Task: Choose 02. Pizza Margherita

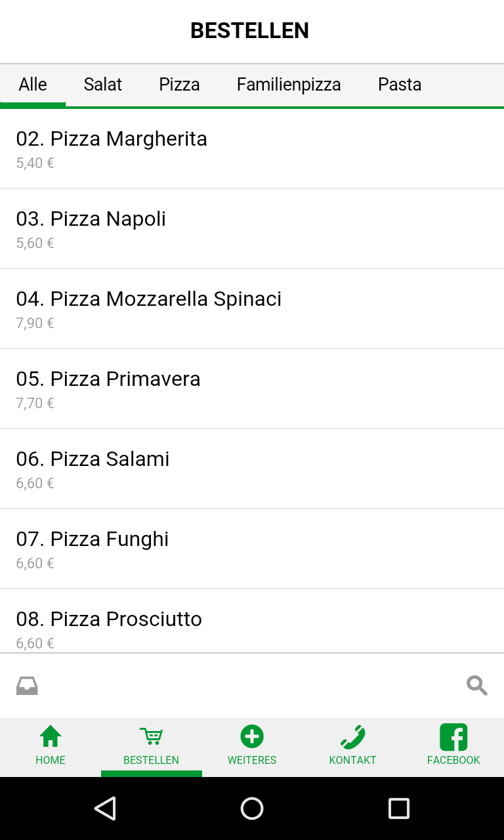Action: pos(252,149)
